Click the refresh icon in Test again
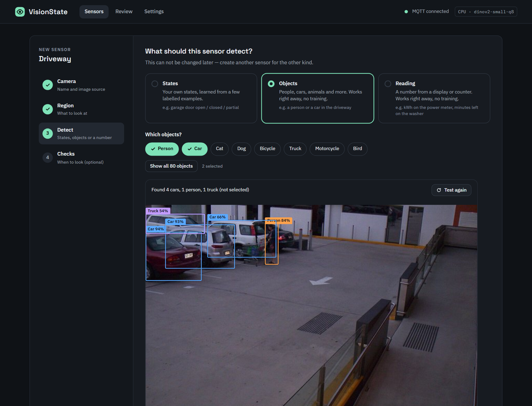This screenshot has height=406, width=532. click(x=439, y=190)
